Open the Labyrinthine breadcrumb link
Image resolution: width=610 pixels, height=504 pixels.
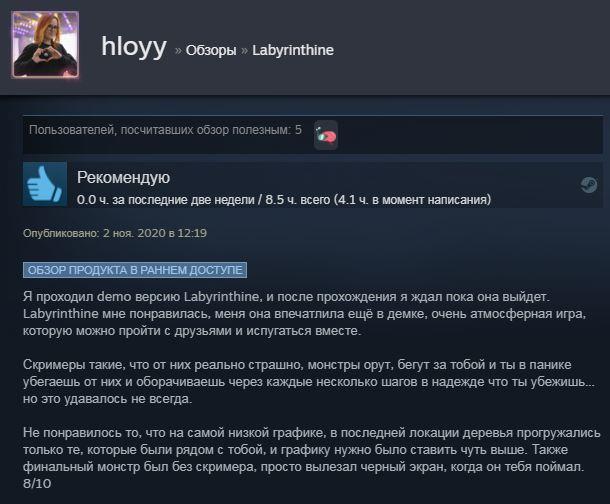pos(293,50)
